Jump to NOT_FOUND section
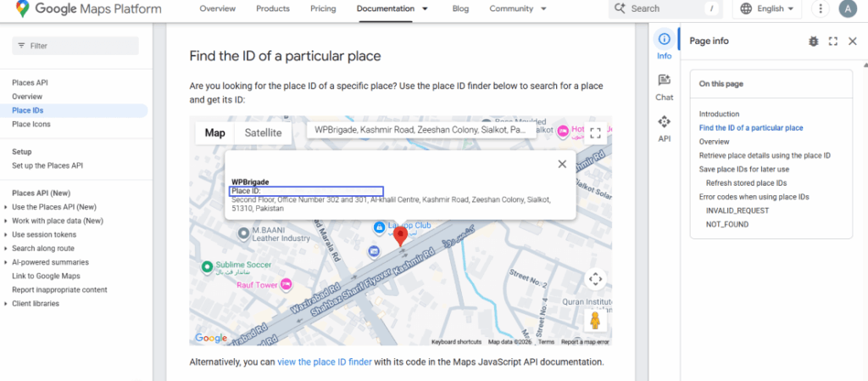Viewport: 868px width, 381px height. 727,224
